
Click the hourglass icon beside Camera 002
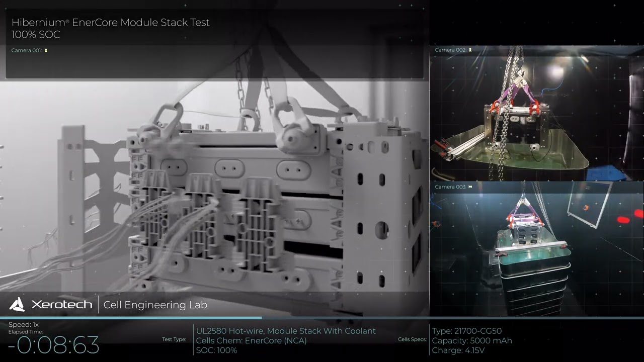[470, 50]
